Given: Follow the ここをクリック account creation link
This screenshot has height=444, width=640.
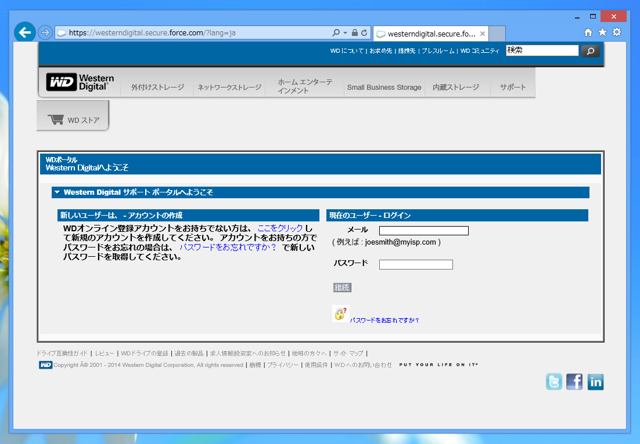Looking at the screenshot, I should point(280,229).
